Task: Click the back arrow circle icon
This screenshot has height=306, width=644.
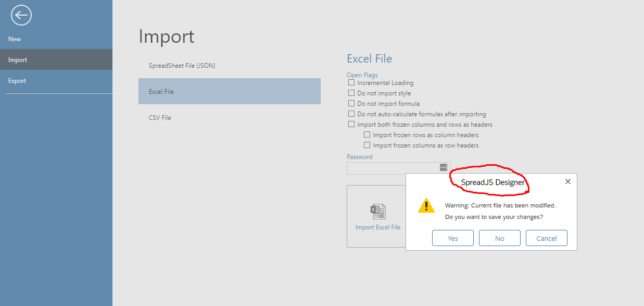Action: 21,15
